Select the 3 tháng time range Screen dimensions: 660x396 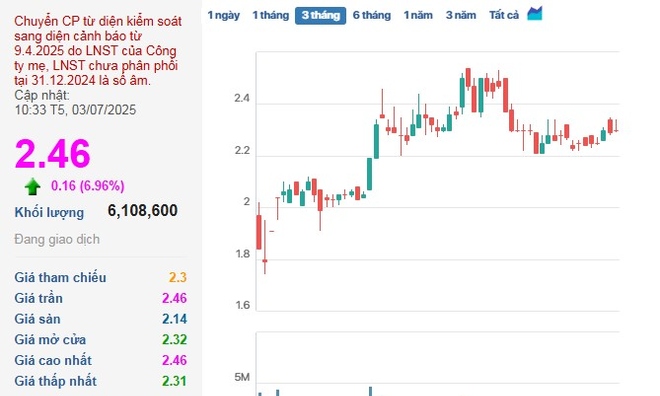320,16
